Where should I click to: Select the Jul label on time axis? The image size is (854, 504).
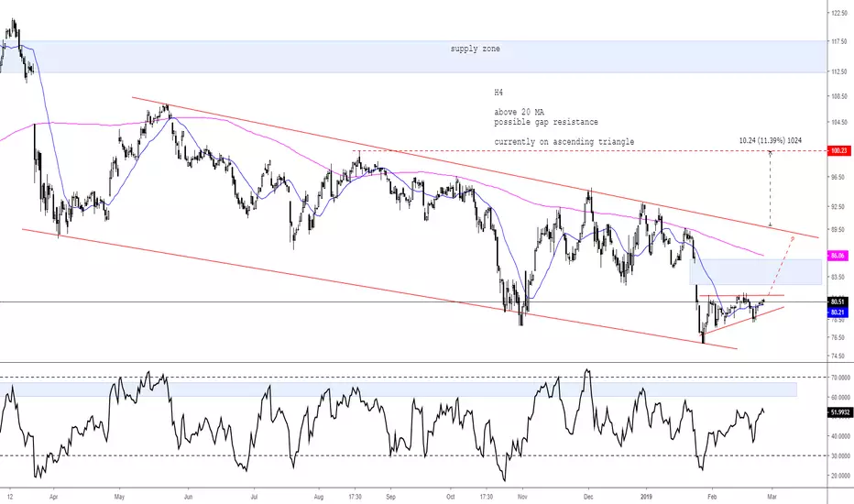(x=254, y=497)
